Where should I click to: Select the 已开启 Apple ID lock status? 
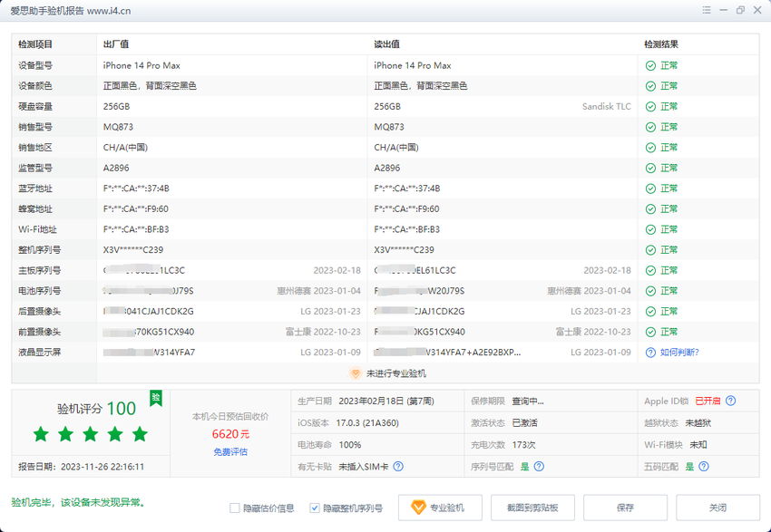708,401
